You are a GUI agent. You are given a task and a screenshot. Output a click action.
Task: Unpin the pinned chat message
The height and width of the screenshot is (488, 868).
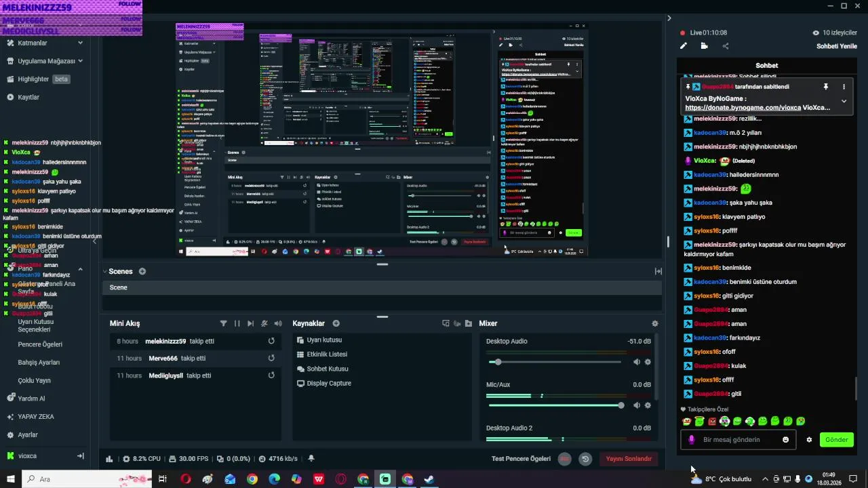click(825, 87)
